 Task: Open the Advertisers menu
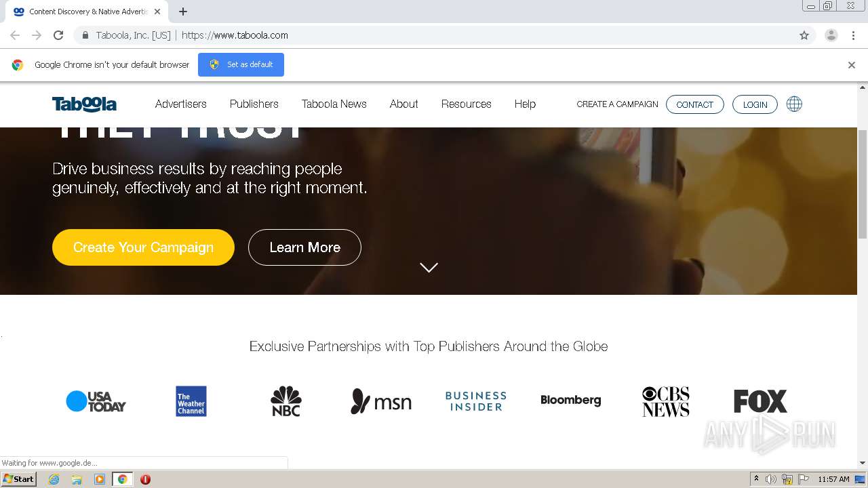pos(181,104)
